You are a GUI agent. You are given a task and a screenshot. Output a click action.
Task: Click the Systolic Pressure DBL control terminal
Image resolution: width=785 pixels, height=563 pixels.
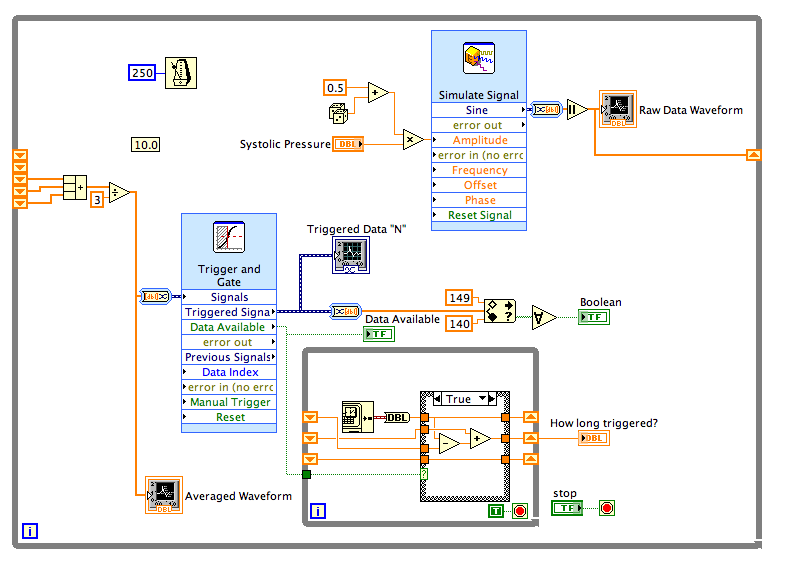pyautogui.click(x=348, y=144)
